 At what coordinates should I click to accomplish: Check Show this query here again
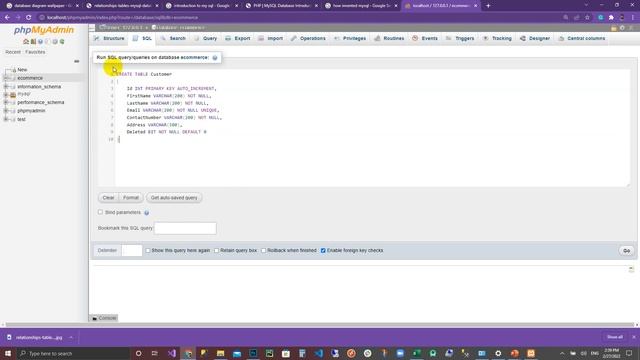click(148, 251)
